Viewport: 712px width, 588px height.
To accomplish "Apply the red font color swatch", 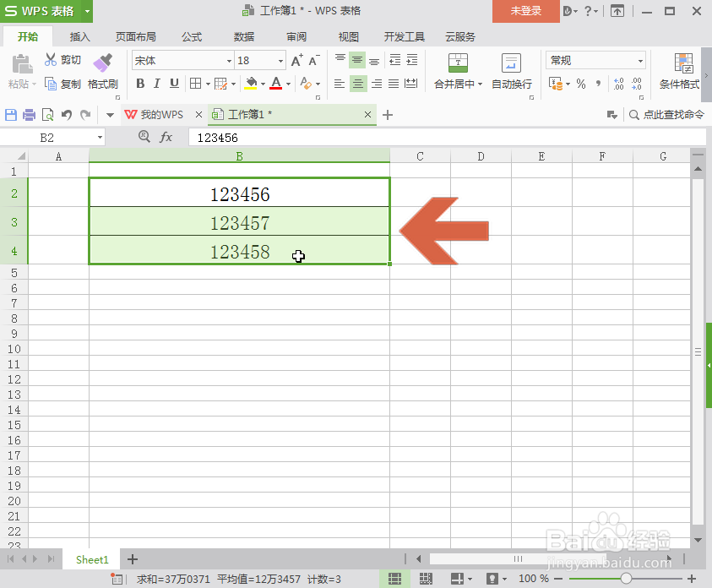I will click(x=275, y=84).
